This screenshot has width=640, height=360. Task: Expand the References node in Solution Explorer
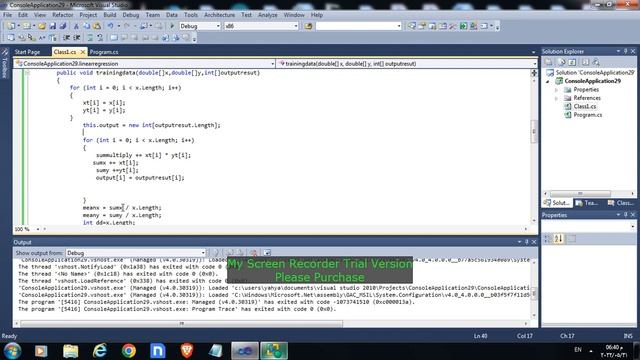[556, 98]
